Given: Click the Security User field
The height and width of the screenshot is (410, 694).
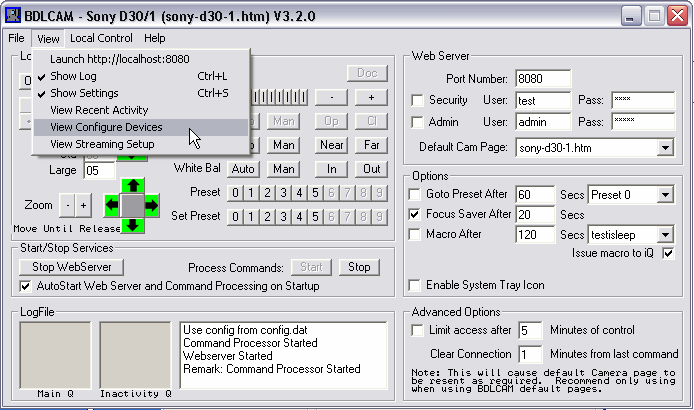Looking at the screenshot, I should [x=543, y=101].
